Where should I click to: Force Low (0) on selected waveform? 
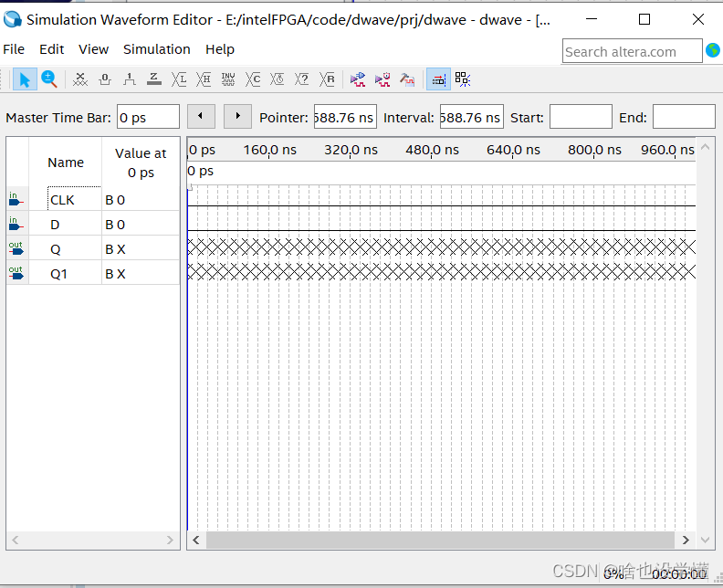point(105,79)
